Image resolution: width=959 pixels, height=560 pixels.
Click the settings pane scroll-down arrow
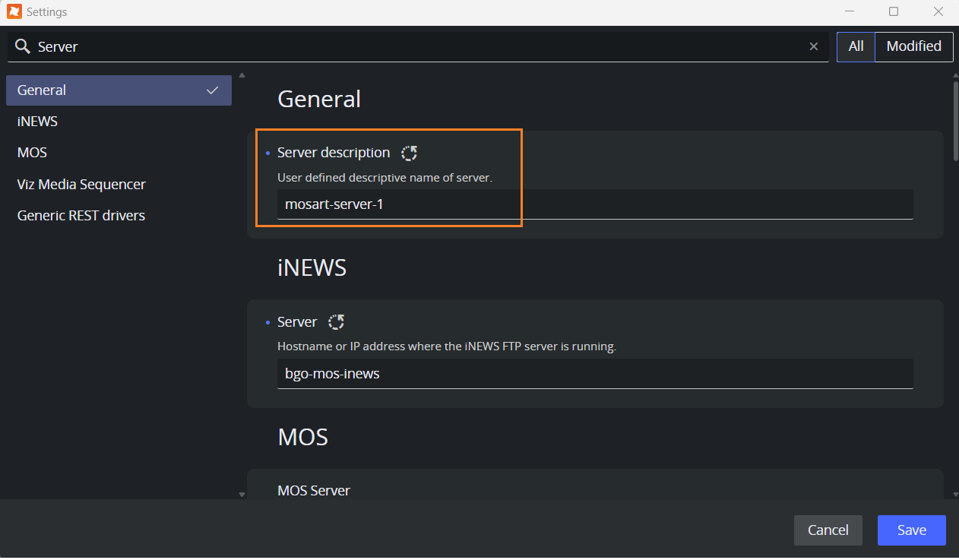(954, 494)
